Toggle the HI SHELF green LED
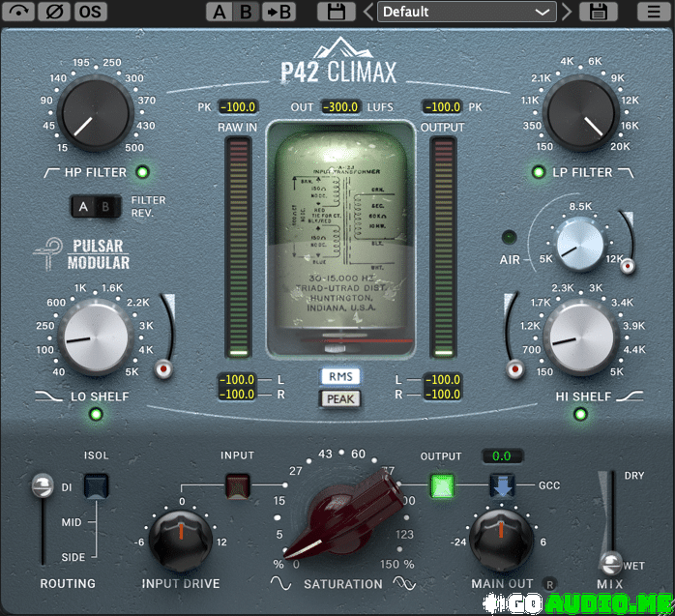 (580, 414)
